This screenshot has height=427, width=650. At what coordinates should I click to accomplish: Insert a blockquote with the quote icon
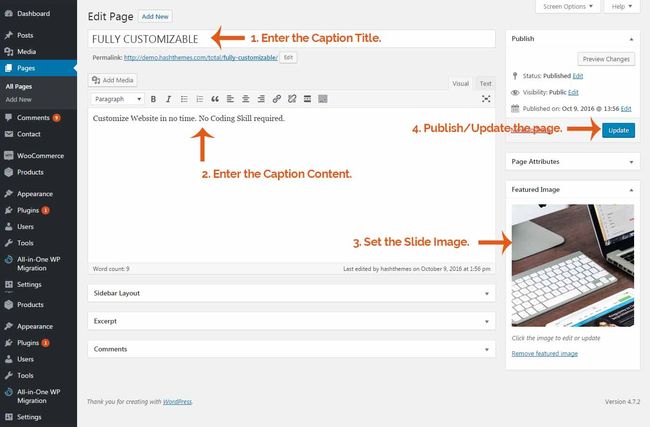[215, 99]
